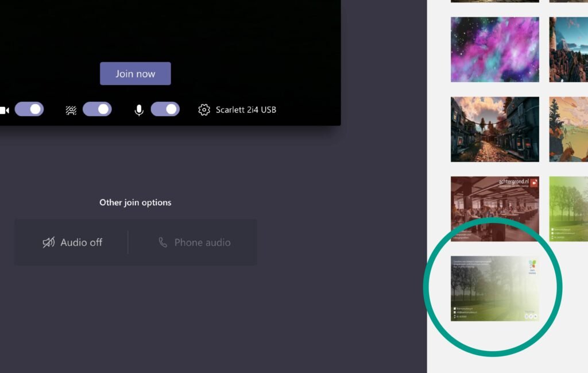Click the camera icon beside first switch
588x373 pixels.
(x=5, y=110)
